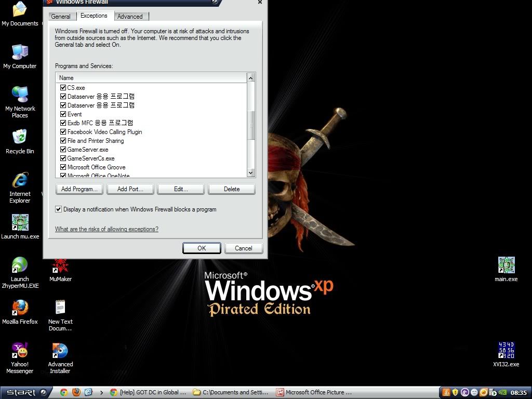
Task: Switch to the Advanced tab
Action: (130, 17)
